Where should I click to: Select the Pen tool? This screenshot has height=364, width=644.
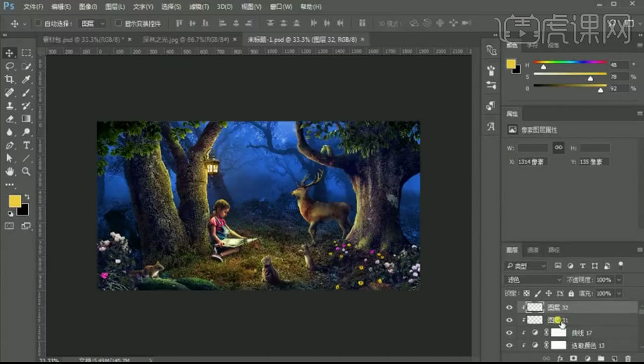(9, 145)
